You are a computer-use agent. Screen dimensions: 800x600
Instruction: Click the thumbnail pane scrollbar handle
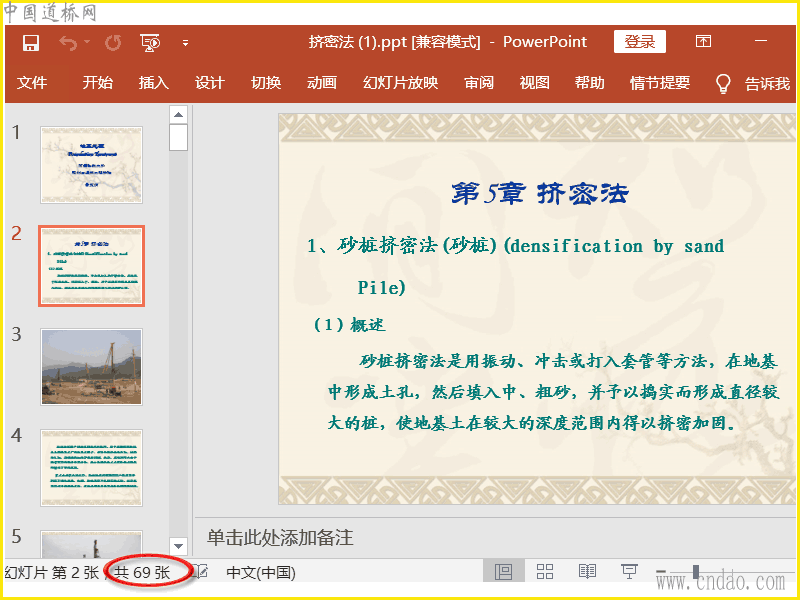[x=178, y=138]
